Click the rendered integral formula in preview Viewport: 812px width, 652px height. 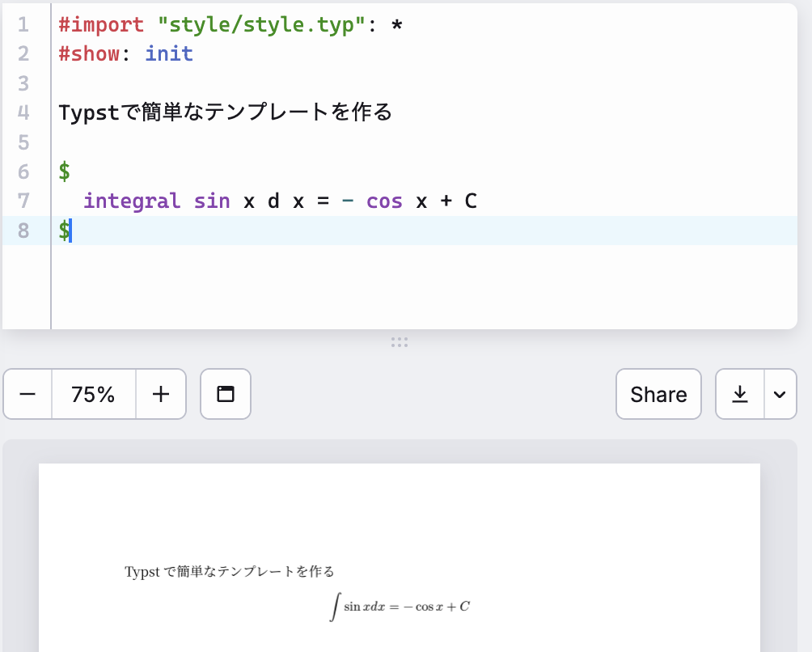(400, 605)
